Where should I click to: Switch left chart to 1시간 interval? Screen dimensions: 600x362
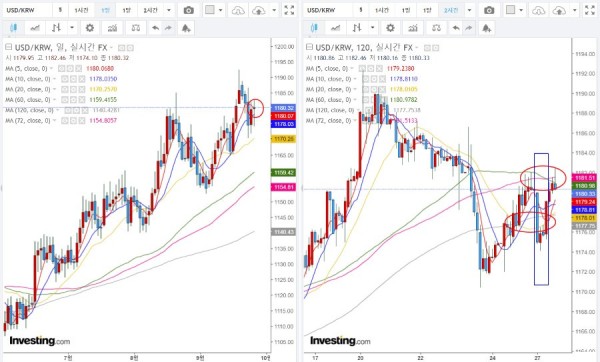click(x=81, y=10)
